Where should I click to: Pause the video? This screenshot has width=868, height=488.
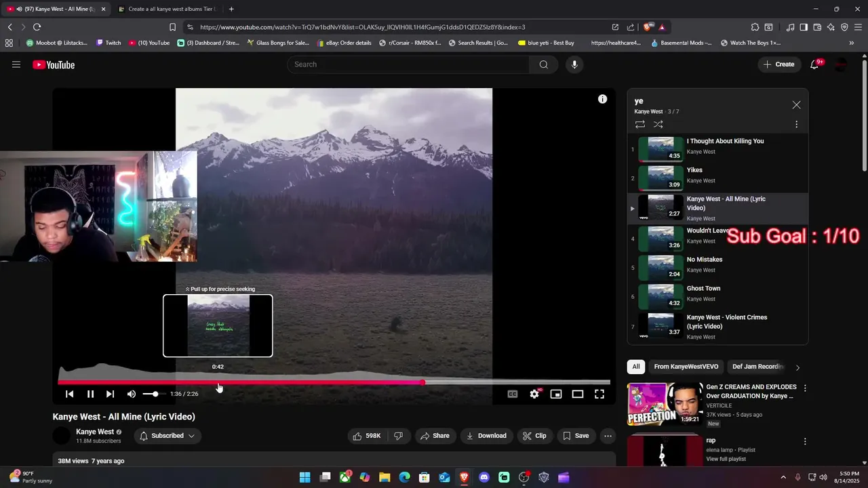pyautogui.click(x=90, y=394)
